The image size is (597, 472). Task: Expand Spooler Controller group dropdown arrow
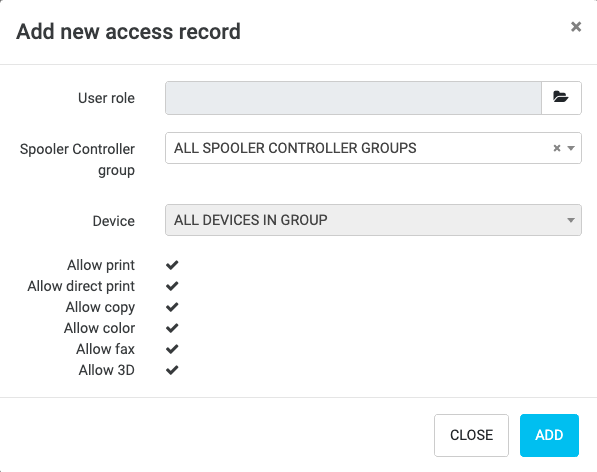(571, 148)
